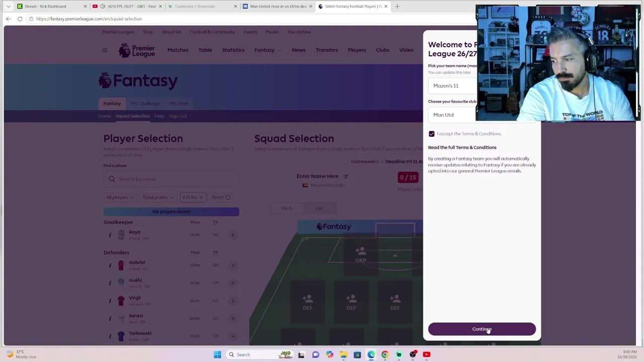Edit team name with pencil icon

click(x=346, y=176)
